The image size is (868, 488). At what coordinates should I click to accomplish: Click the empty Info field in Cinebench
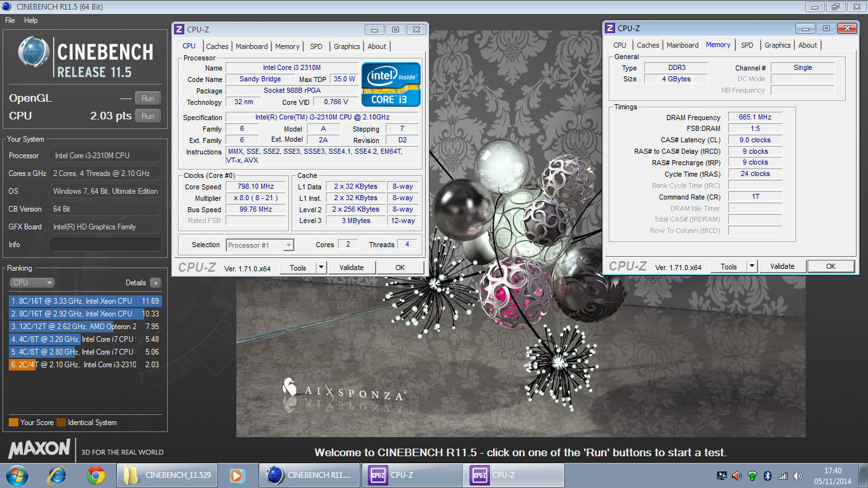[x=105, y=245]
